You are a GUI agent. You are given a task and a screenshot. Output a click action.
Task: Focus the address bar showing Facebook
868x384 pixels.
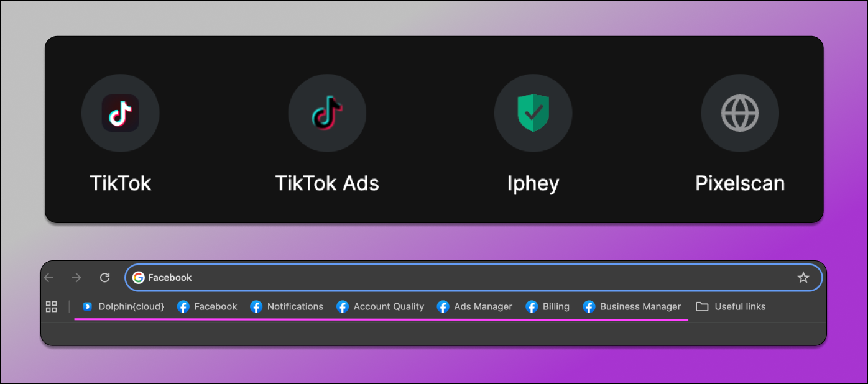(x=474, y=278)
